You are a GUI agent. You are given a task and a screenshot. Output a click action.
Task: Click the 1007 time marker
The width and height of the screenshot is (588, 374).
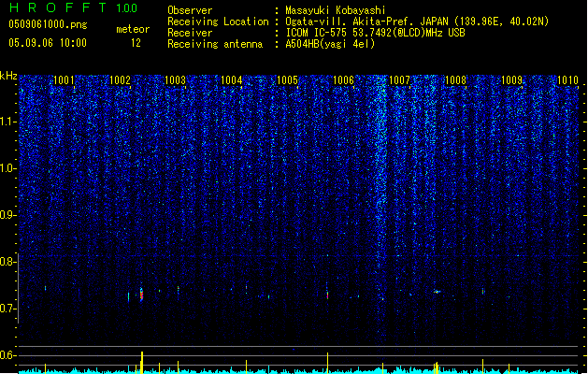click(399, 79)
